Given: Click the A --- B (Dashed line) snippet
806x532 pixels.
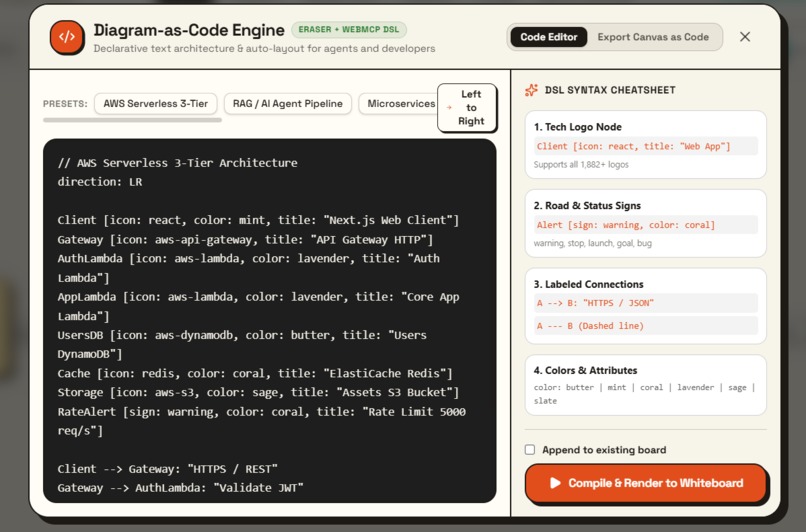Looking at the screenshot, I should pyautogui.click(x=646, y=325).
